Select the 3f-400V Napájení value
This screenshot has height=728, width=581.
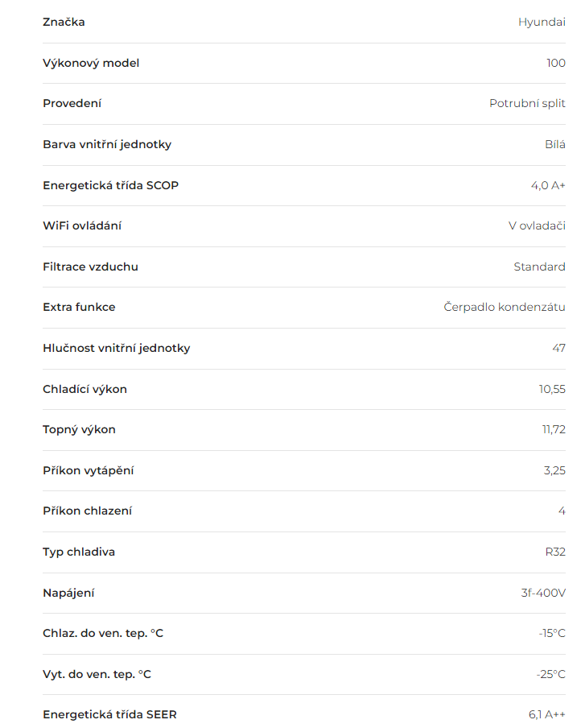(x=543, y=593)
